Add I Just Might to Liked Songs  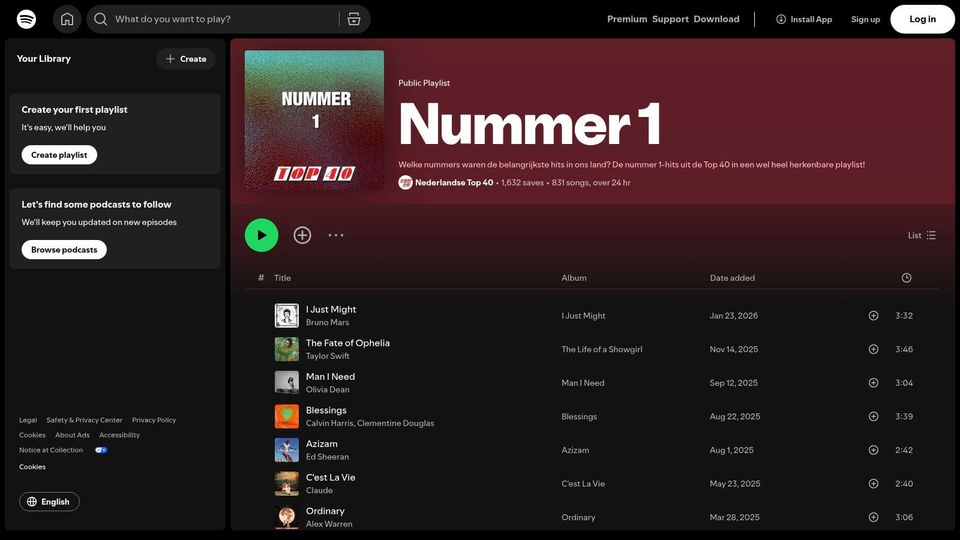pyautogui.click(x=873, y=316)
